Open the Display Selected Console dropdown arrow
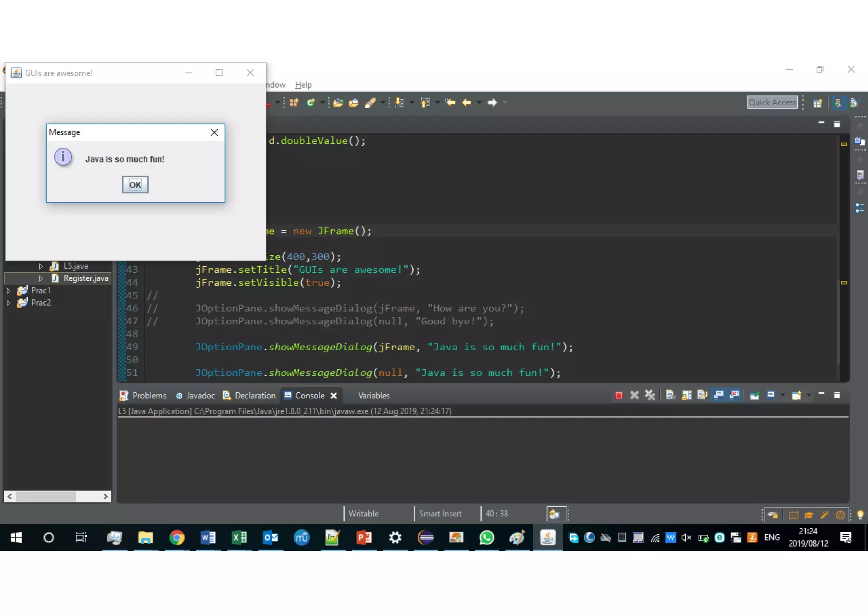868x614 pixels. [x=782, y=395]
